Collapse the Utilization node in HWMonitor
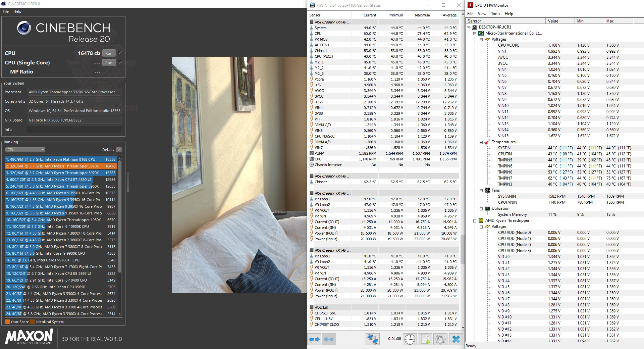644x349 pixels. [481, 208]
